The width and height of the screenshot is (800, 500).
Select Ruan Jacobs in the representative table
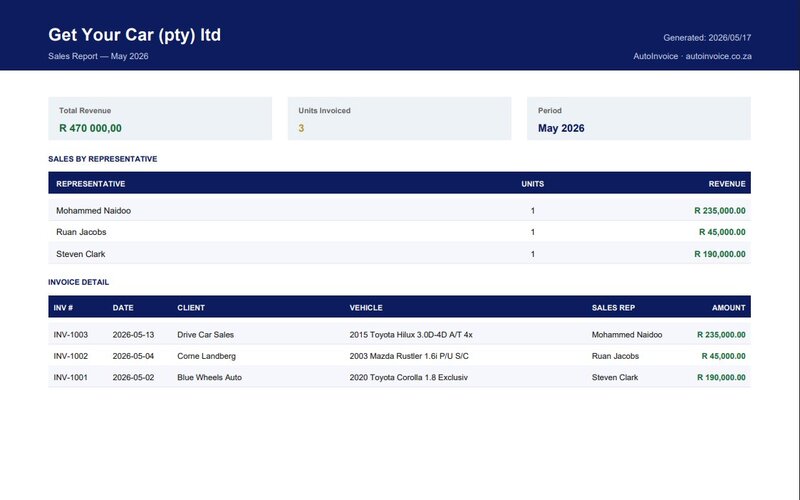point(81,232)
